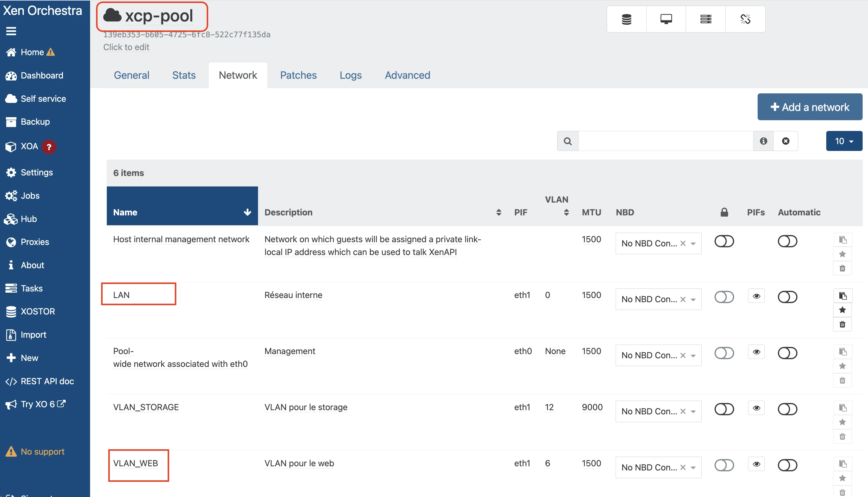Image resolution: width=868 pixels, height=497 pixels.
Task: Click star icon in VLAN_STORAGE row
Action: coord(842,422)
